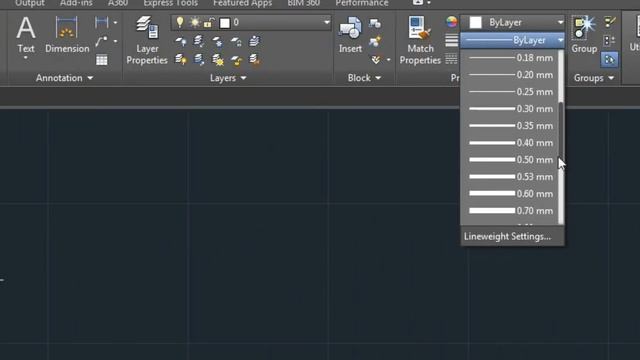Screen dimensions: 640x360
Task: Select 0.18 mm lineweight
Action: (510, 58)
